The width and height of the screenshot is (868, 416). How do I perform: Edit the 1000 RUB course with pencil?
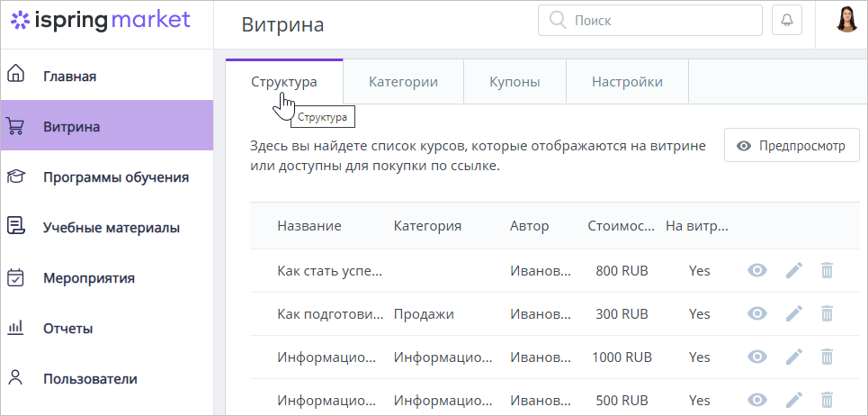(794, 357)
